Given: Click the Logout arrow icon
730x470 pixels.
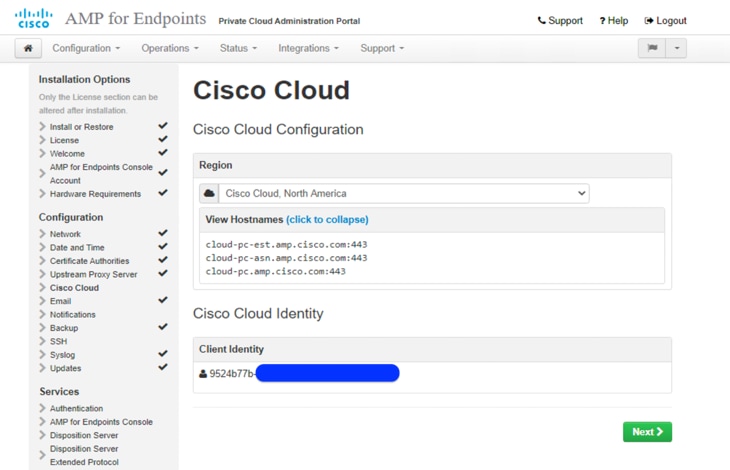Looking at the screenshot, I should (x=649, y=20).
